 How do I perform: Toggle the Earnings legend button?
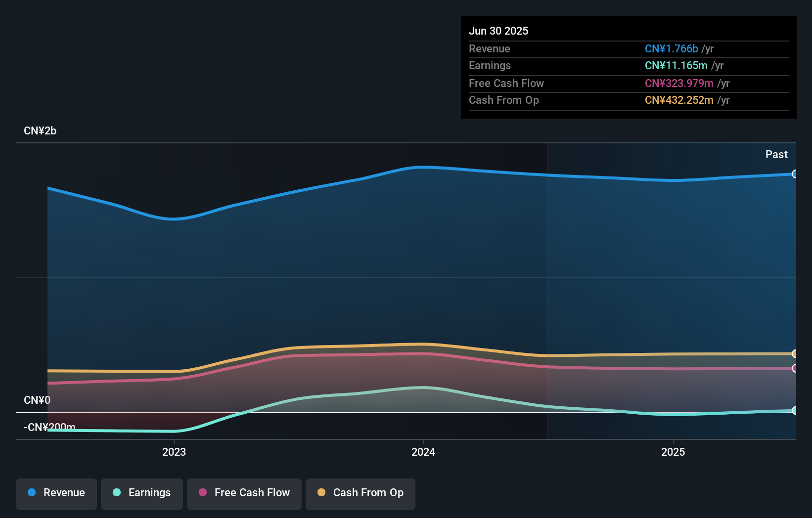[142, 494]
